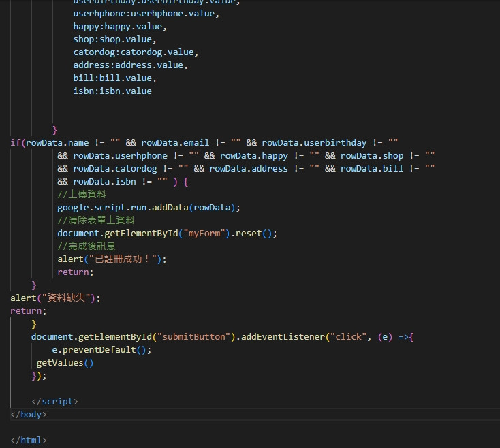Click the line "userhphone:userhphone.value,"
The height and width of the screenshot is (448, 500).
point(146,14)
